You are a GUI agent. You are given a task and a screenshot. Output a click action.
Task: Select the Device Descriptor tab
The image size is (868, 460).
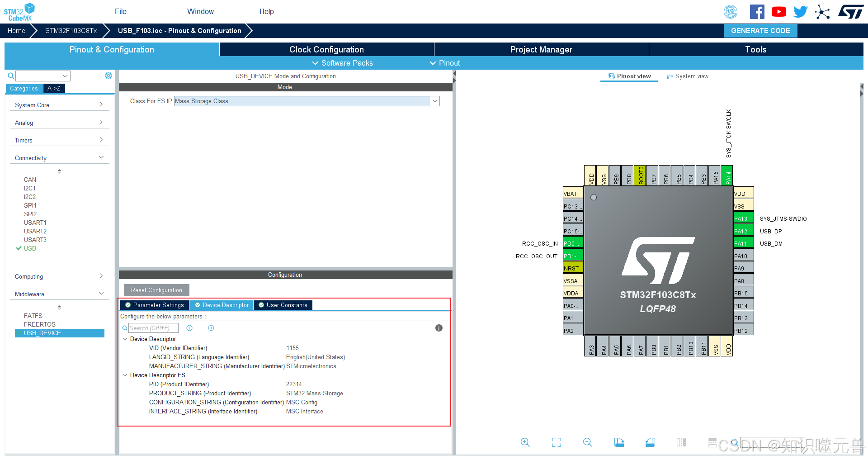pos(222,305)
